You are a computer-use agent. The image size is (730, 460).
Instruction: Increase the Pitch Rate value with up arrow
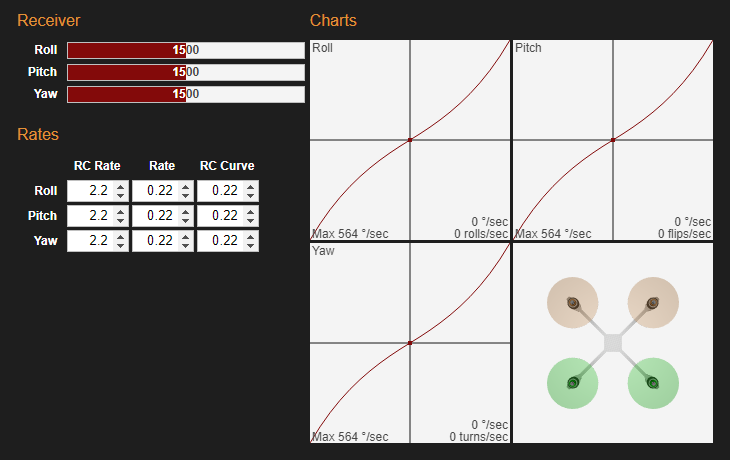tap(185, 211)
